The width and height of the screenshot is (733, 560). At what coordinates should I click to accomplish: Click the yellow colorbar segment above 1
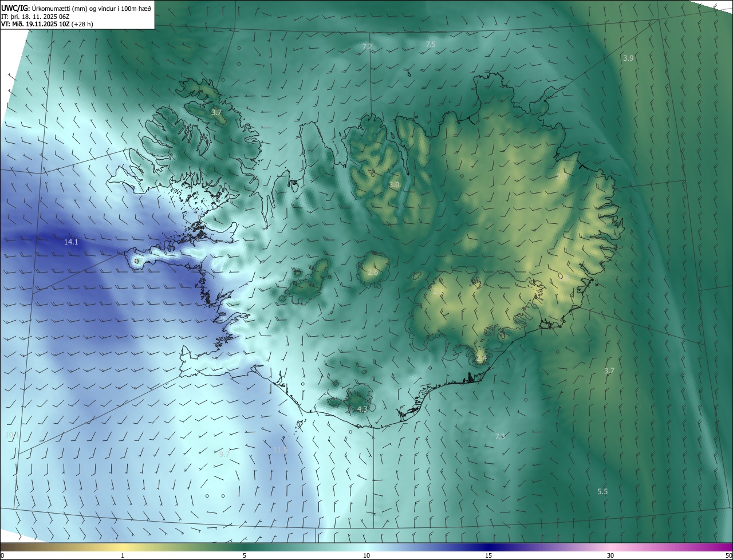(x=123, y=547)
